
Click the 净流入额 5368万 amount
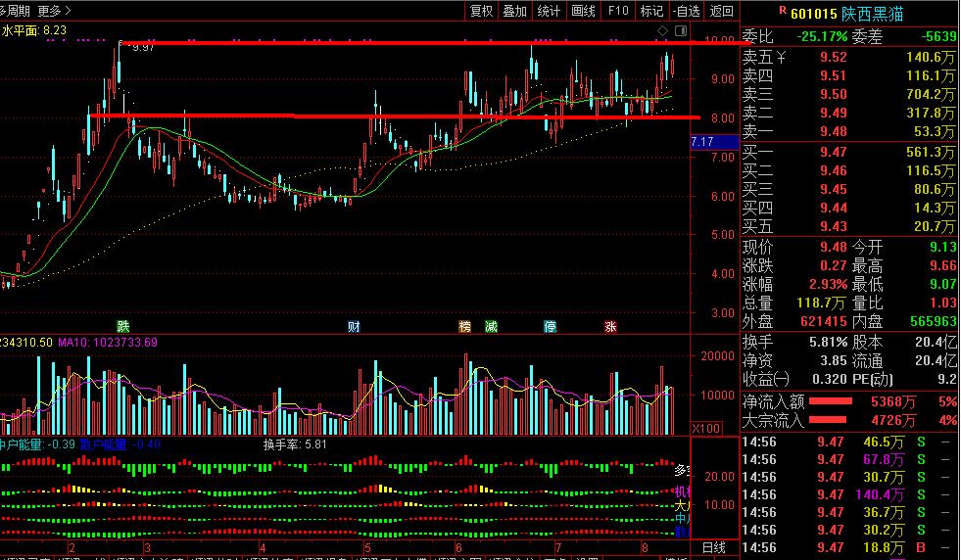click(x=893, y=401)
